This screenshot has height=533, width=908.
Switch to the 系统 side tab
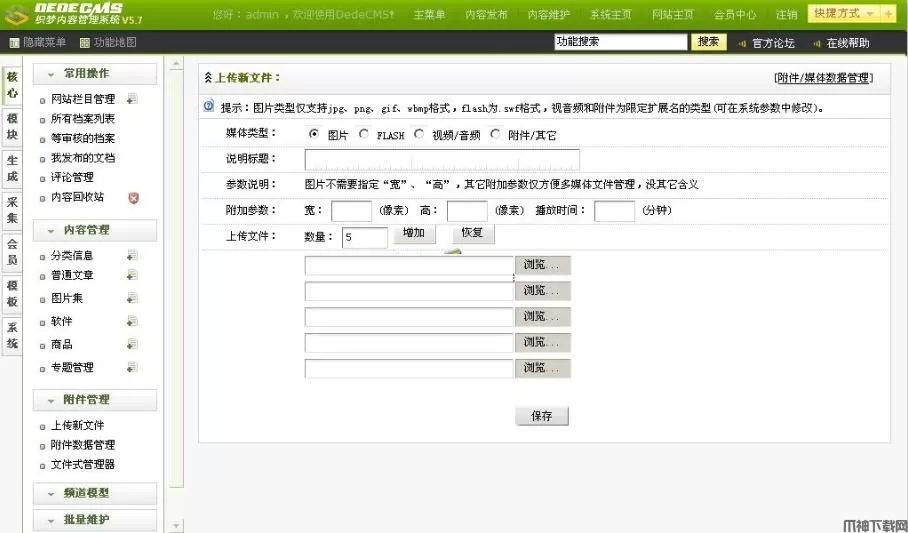click(12, 335)
